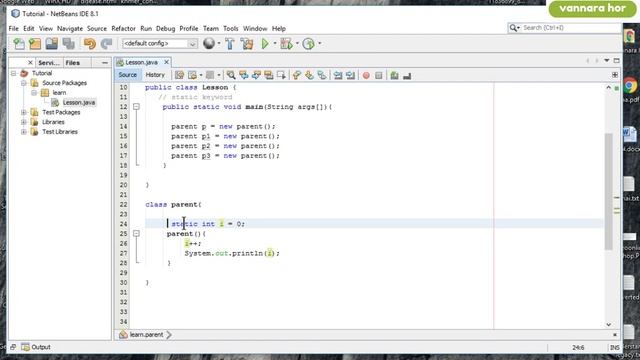Open the Tools menu

(231, 29)
